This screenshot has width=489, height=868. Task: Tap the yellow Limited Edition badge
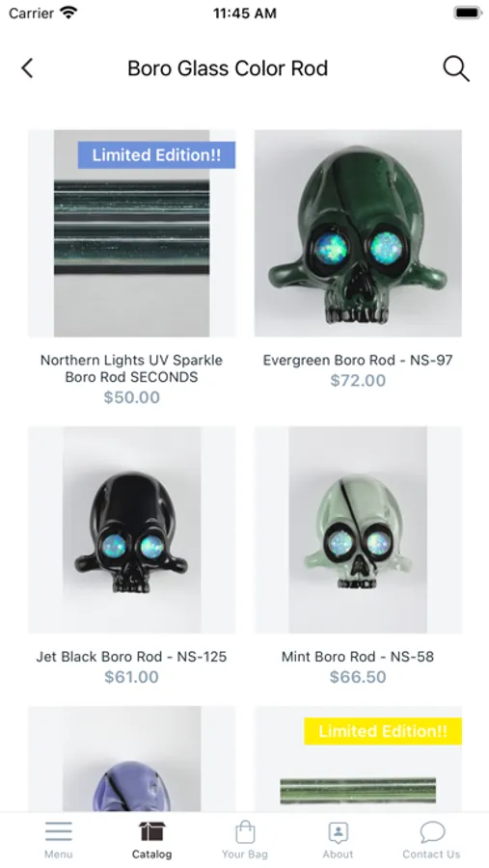tap(383, 731)
